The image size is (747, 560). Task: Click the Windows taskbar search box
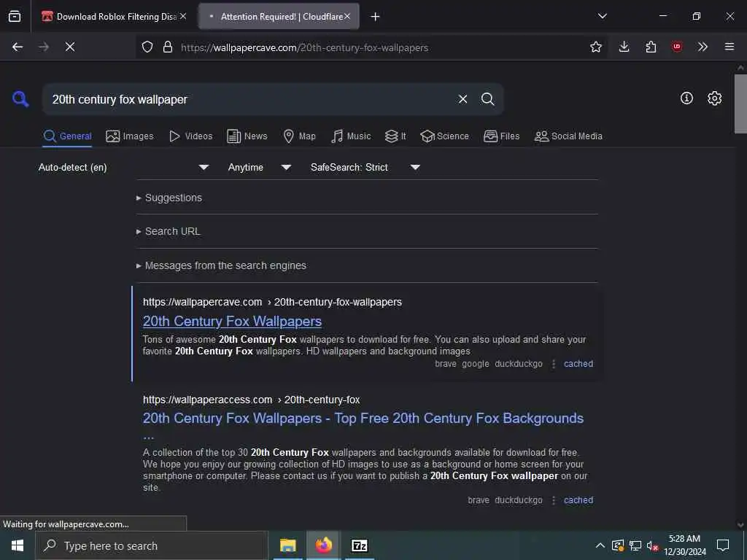[x=151, y=545]
